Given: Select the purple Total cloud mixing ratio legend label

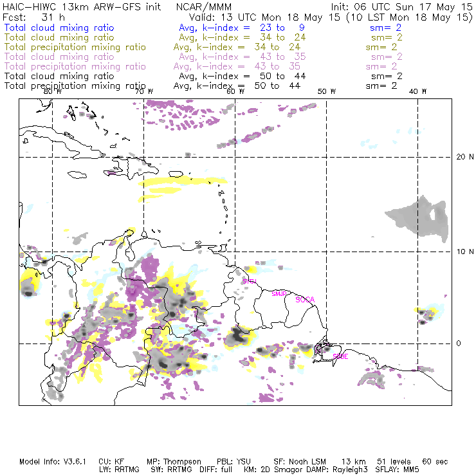Looking at the screenshot, I should [59, 57].
